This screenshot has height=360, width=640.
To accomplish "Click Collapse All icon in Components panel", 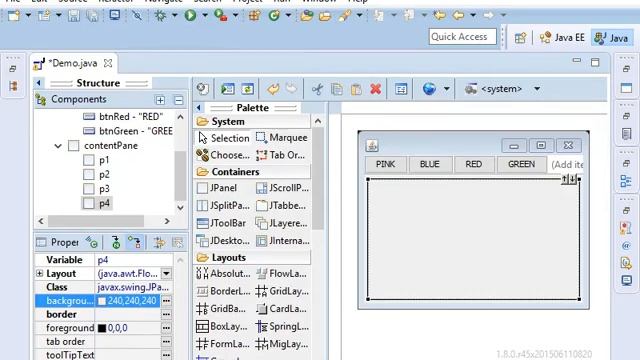I will pos(178,100).
